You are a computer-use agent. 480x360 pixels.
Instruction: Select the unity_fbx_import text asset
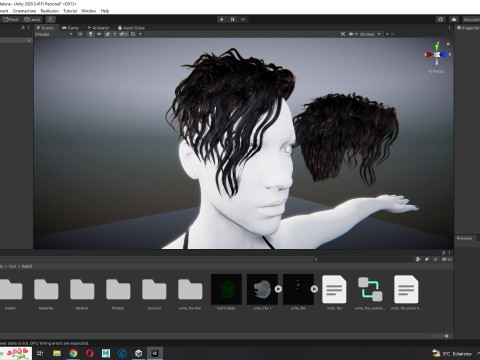coord(406,289)
